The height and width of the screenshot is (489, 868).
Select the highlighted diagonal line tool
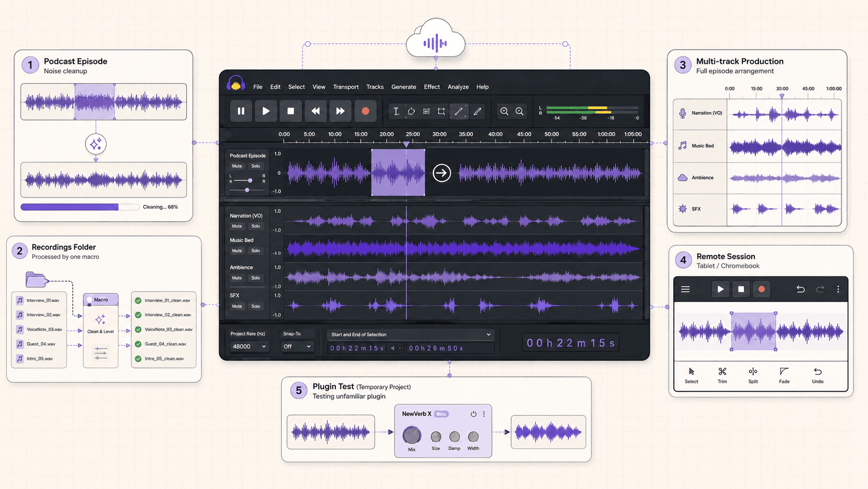pos(459,111)
